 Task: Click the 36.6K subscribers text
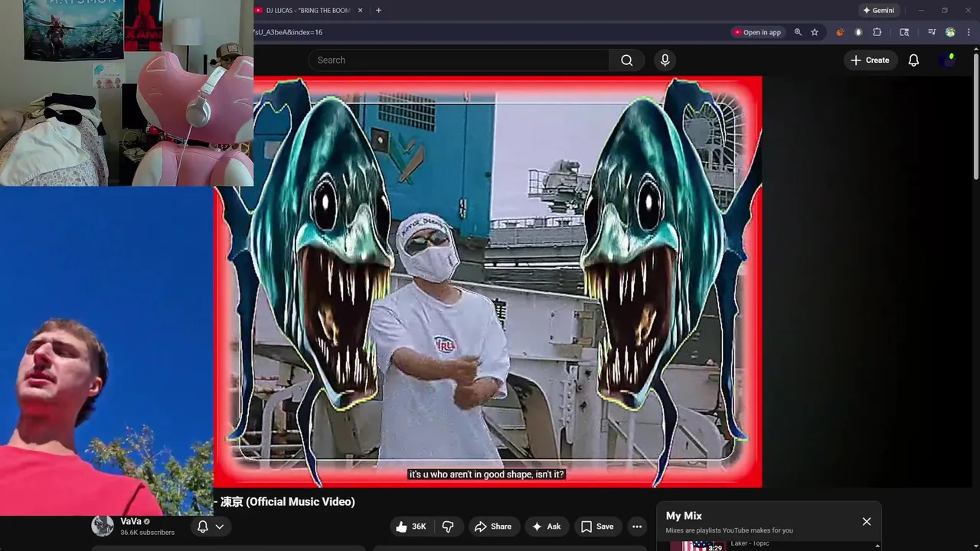click(x=147, y=533)
